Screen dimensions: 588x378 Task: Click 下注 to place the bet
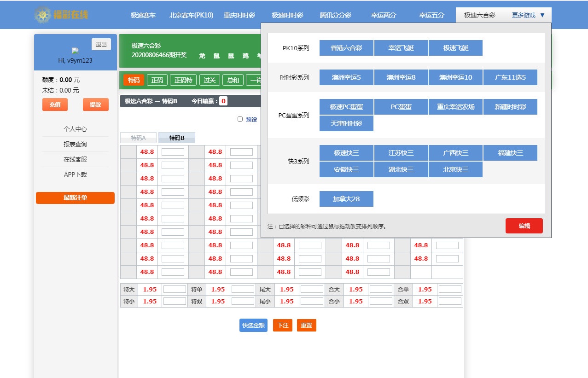point(282,325)
